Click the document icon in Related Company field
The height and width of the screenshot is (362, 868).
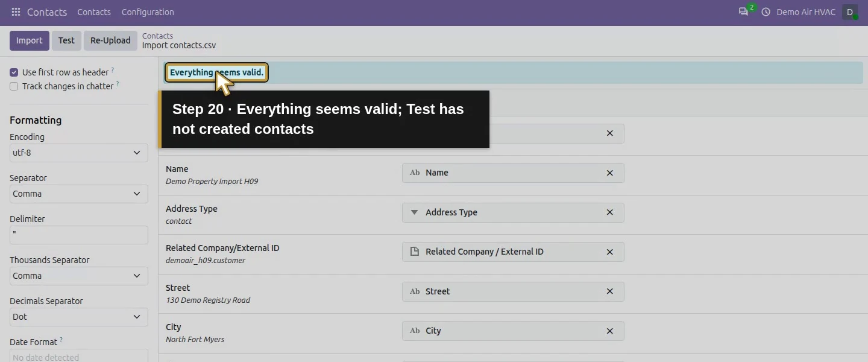coord(415,252)
